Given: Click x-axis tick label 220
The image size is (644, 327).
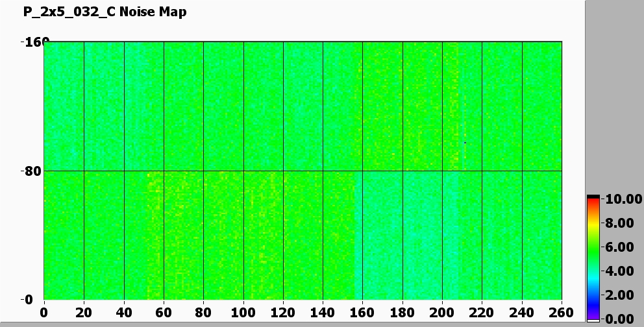Looking at the screenshot, I should (x=482, y=313).
